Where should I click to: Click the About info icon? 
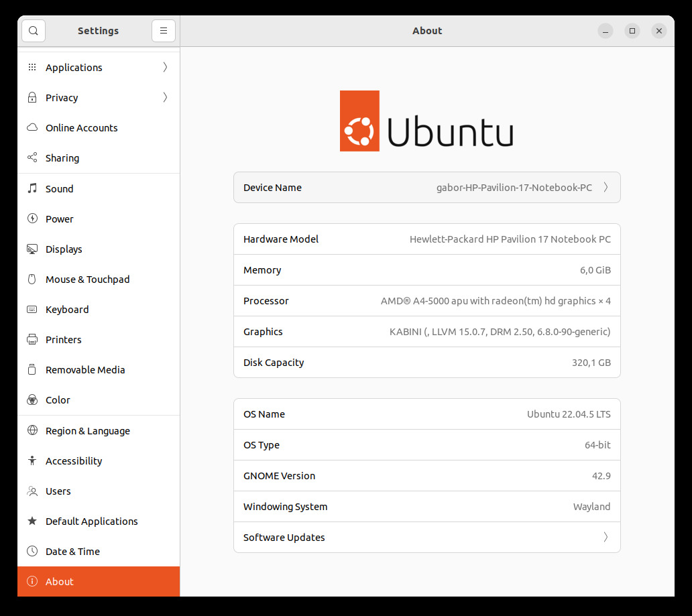[32, 581]
